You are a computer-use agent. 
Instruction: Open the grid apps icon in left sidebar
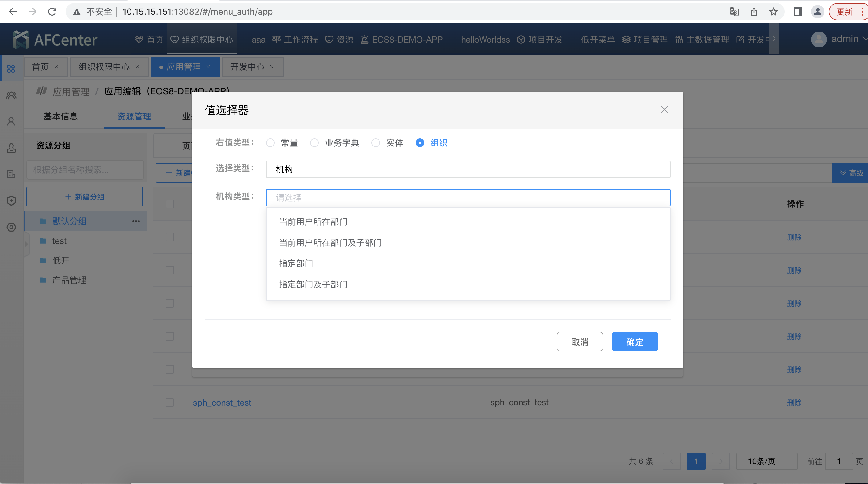11,69
